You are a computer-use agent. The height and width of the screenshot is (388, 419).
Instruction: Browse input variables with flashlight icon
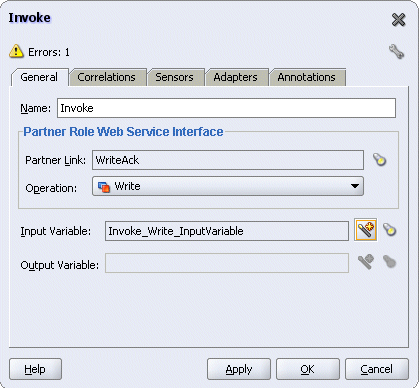389,230
